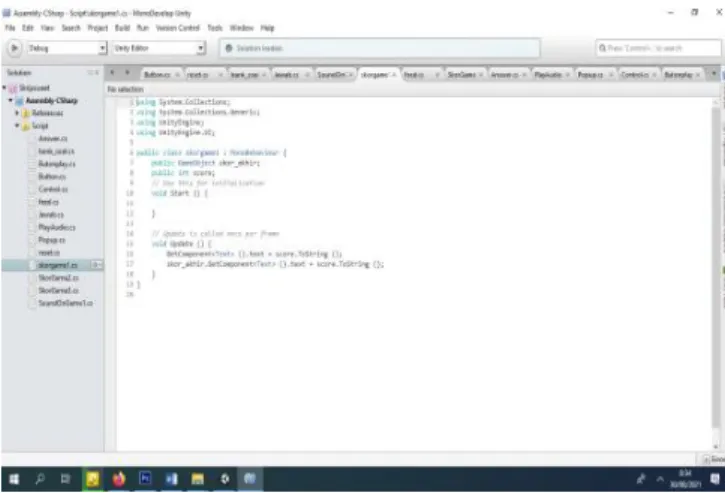Screen dimensions: 725x493
Task: Open the Project menu
Action: pos(98,28)
